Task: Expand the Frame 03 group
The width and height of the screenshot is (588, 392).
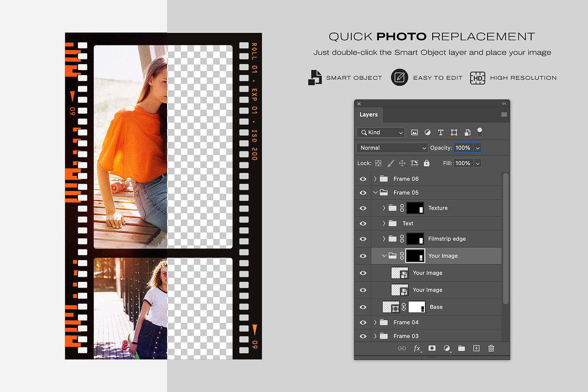Action: [375, 336]
